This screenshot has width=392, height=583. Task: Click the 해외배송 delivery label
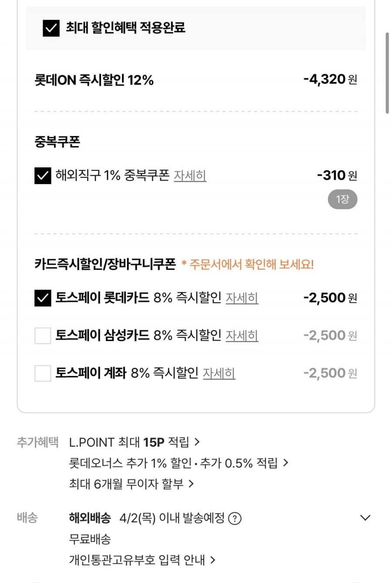90,518
